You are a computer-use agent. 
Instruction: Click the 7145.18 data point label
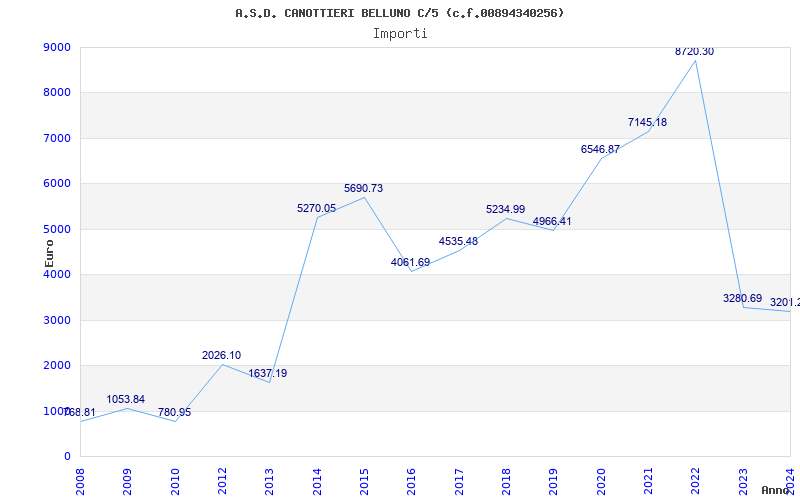(647, 122)
